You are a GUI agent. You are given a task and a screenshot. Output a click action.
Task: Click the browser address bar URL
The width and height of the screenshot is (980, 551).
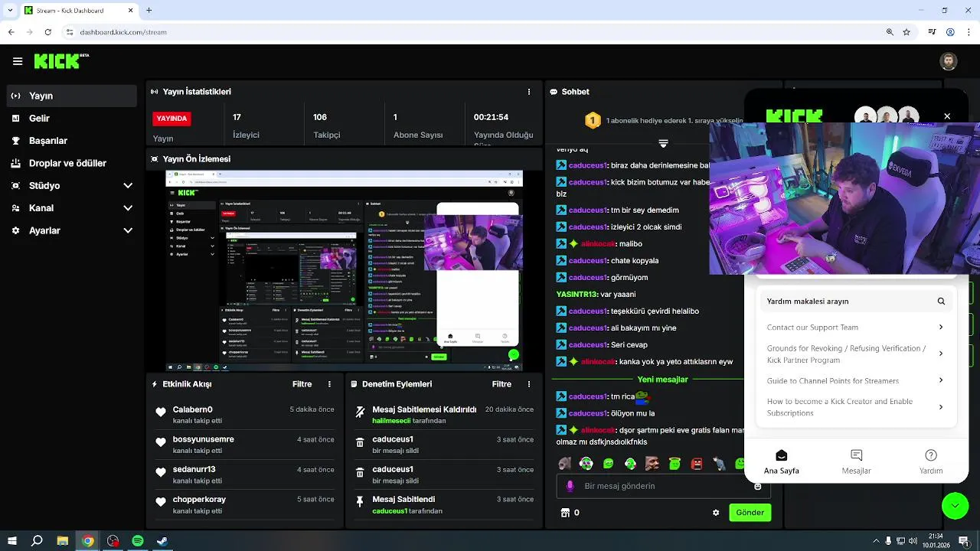(x=122, y=32)
